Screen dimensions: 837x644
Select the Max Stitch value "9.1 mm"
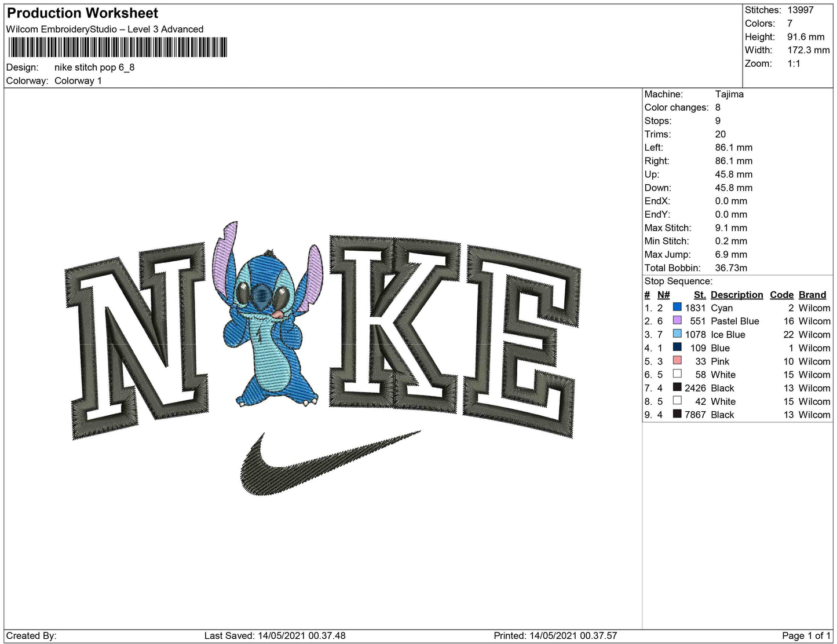pos(731,228)
